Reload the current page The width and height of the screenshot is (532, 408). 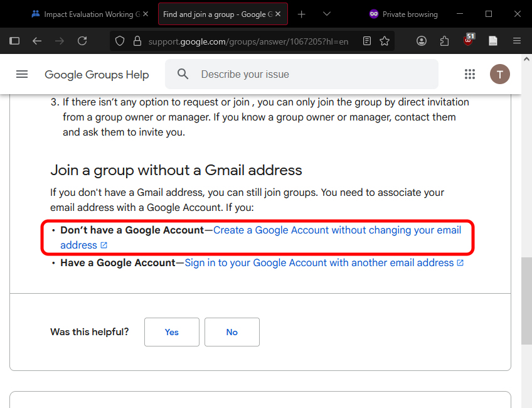tap(82, 41)
